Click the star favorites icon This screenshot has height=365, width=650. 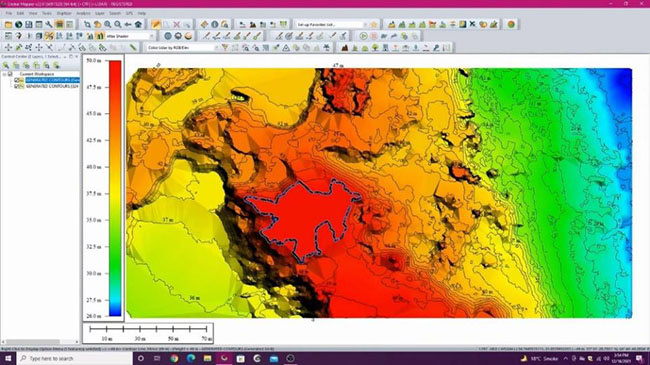374,24
